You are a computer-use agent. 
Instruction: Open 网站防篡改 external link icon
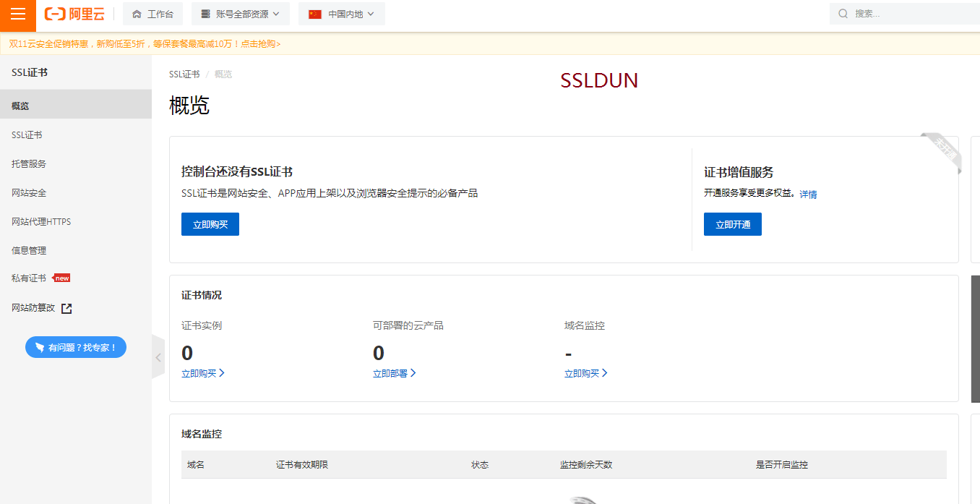(66, 309)
